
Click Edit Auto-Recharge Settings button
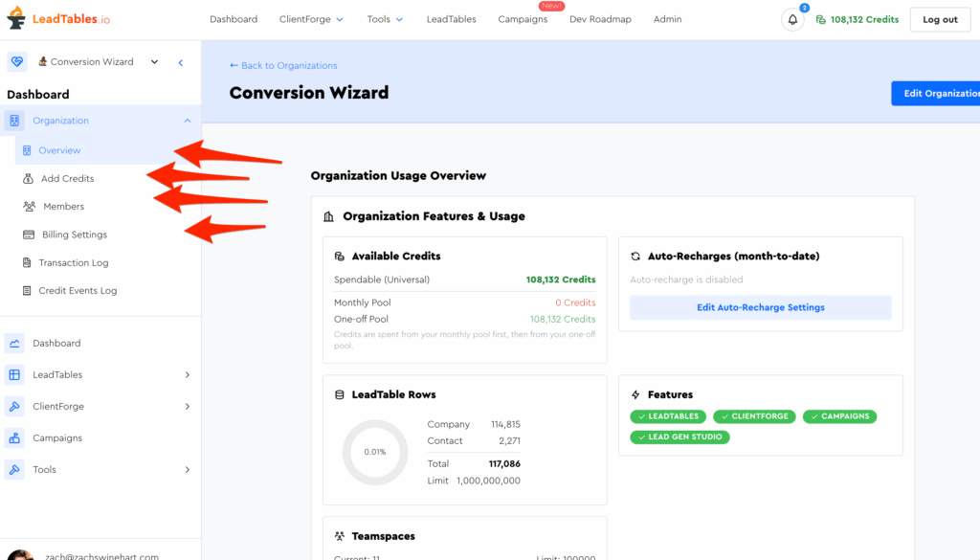tap(760, 307)
